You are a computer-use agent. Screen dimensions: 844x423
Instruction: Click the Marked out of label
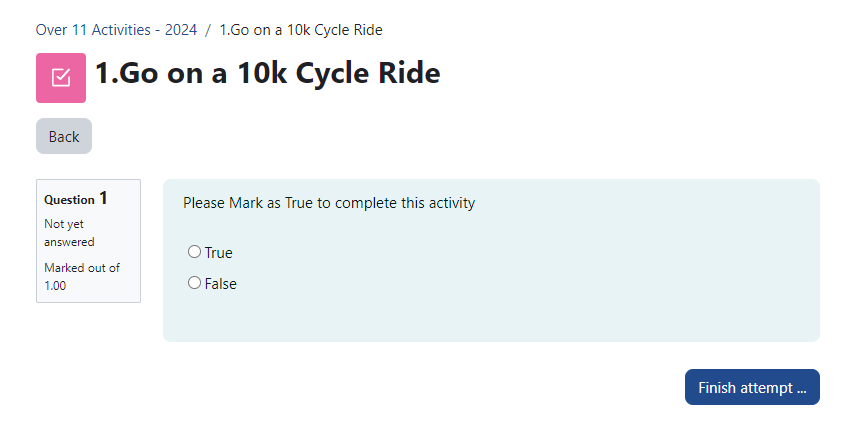pos(82,268)
